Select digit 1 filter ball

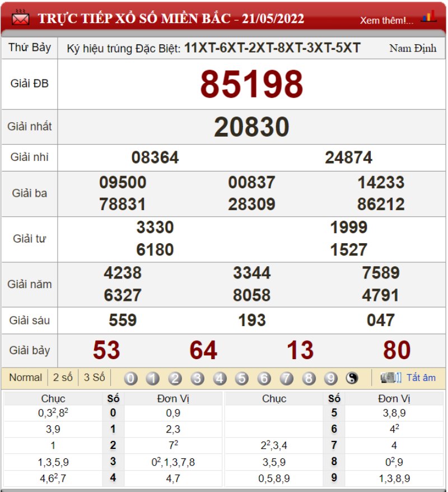point(152,379)
